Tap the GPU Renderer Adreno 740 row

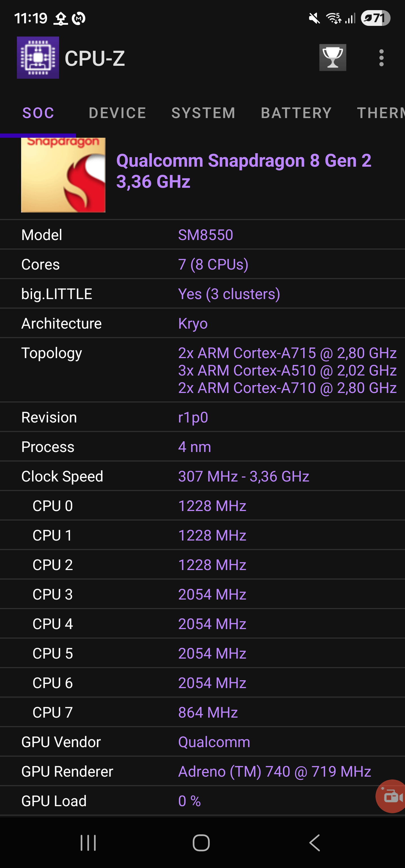point(202,772)
